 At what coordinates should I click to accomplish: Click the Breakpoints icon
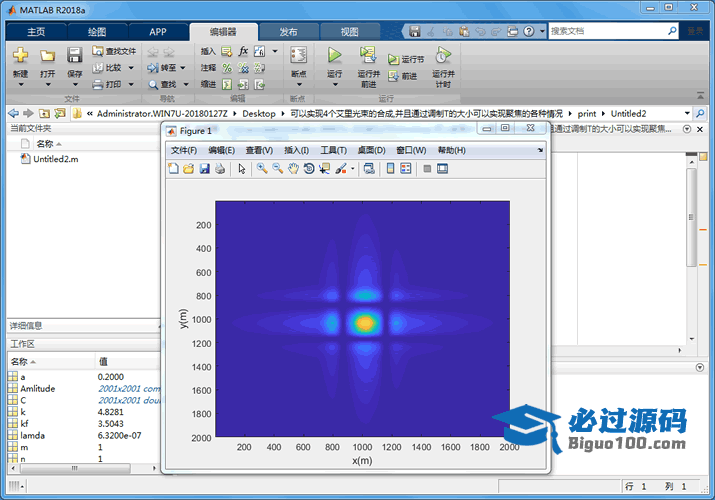pos(299,55)
